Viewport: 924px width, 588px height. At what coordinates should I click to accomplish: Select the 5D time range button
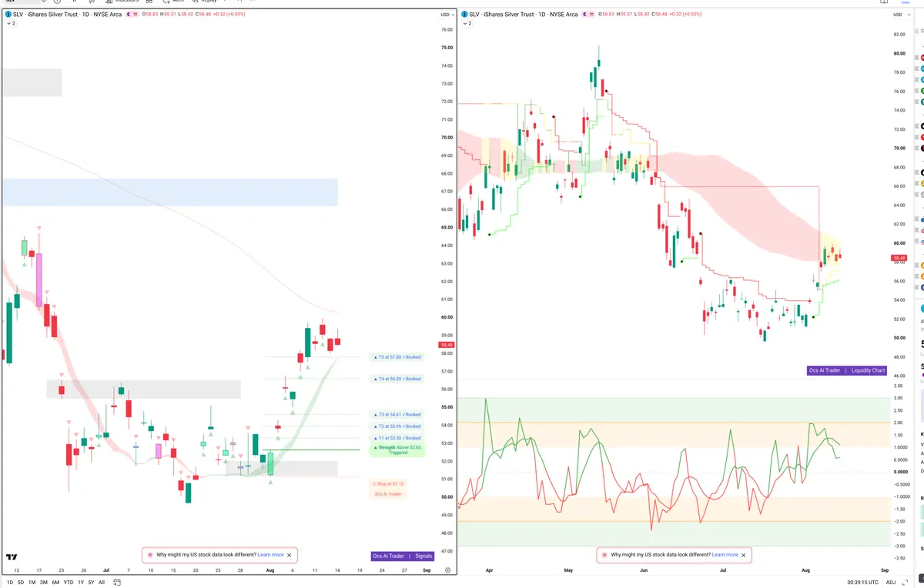pos(21,582)
